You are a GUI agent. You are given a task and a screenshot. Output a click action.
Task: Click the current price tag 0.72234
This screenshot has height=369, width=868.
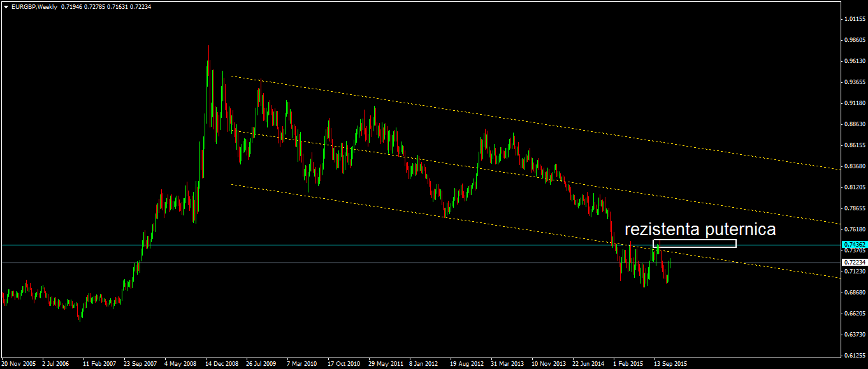(x=854, y=263)
